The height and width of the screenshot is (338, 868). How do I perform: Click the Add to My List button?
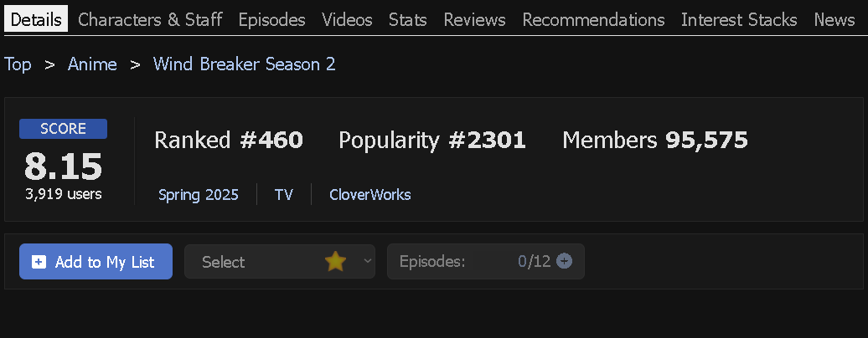96,261
